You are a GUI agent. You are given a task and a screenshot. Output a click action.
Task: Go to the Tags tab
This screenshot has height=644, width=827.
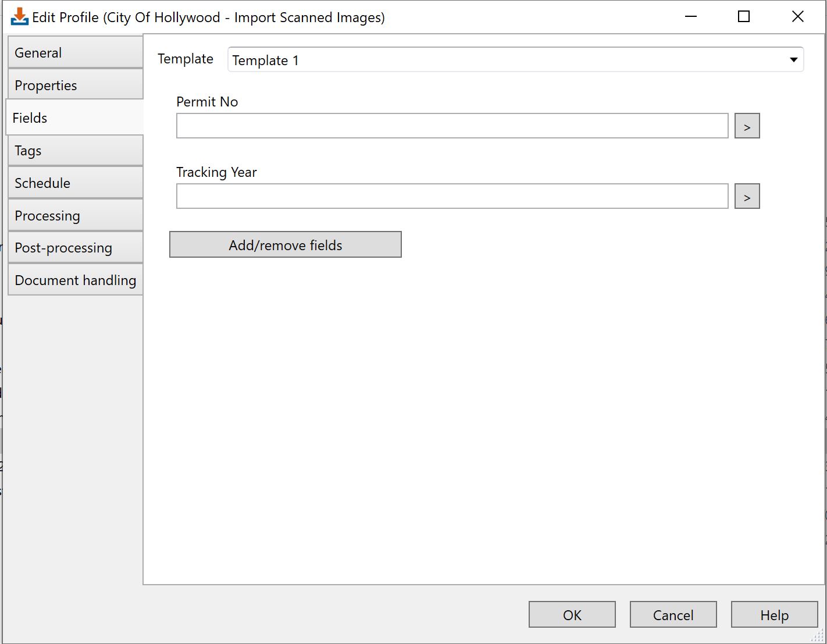[x=75, y=151]
